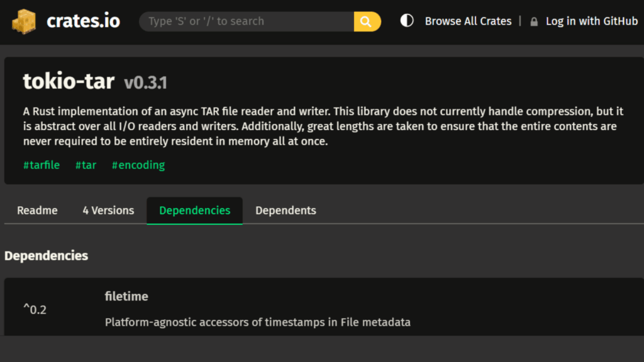Toggle the light/dark color theme icon
Viewport: 644px width, 362px height.
407,21
